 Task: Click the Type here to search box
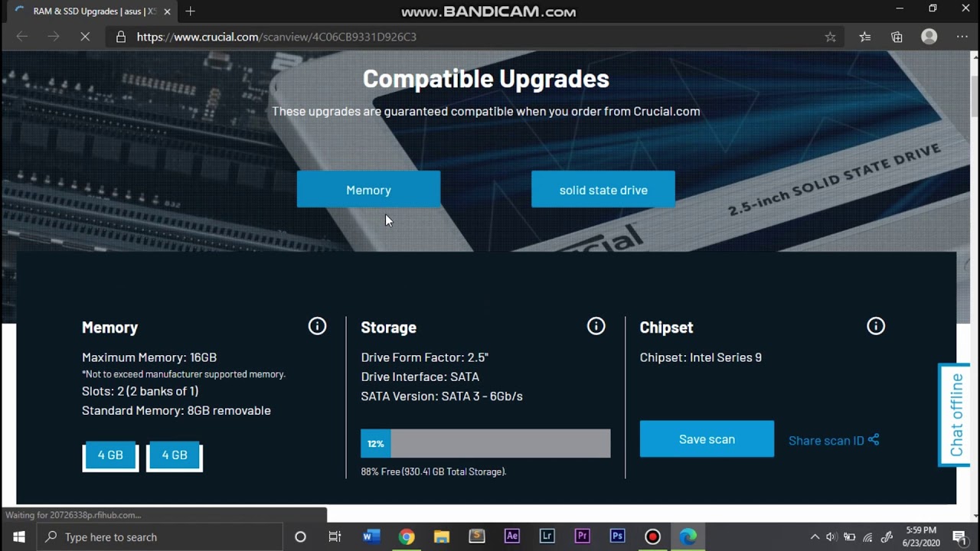click(x=159, y=536)
